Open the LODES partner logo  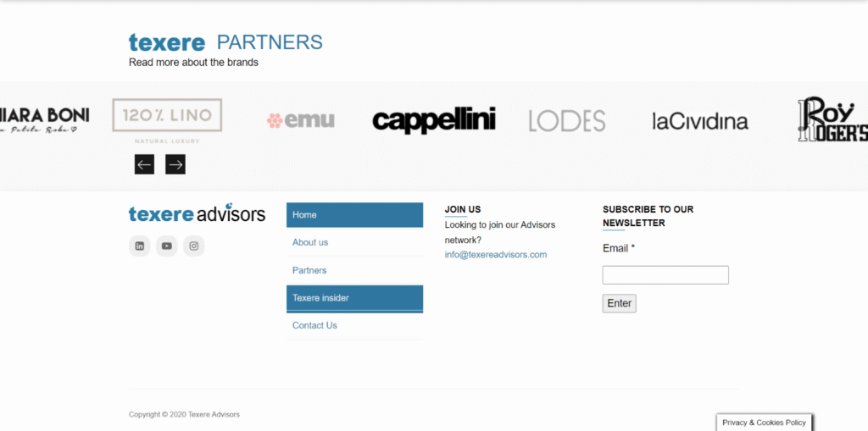point(567,120)
